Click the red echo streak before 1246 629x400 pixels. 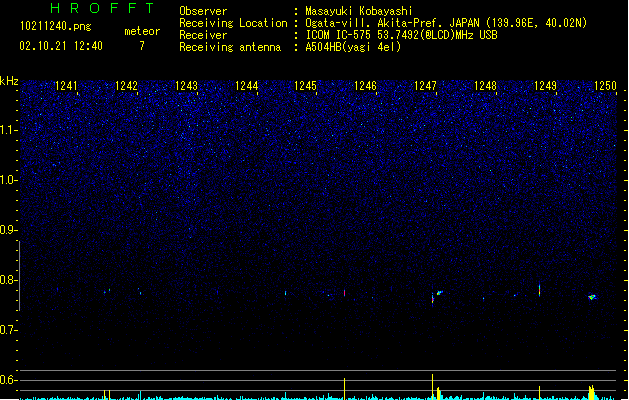[x=344, y=293]
